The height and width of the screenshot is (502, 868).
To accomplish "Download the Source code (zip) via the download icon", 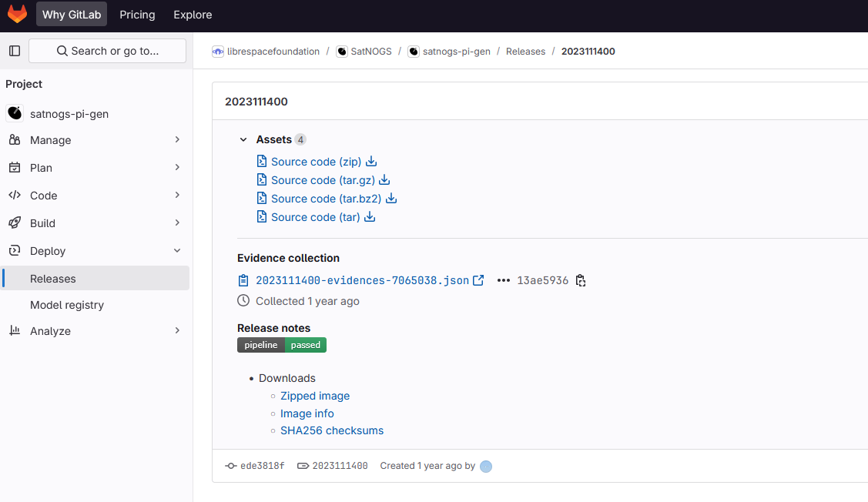I will coord(371,161).
